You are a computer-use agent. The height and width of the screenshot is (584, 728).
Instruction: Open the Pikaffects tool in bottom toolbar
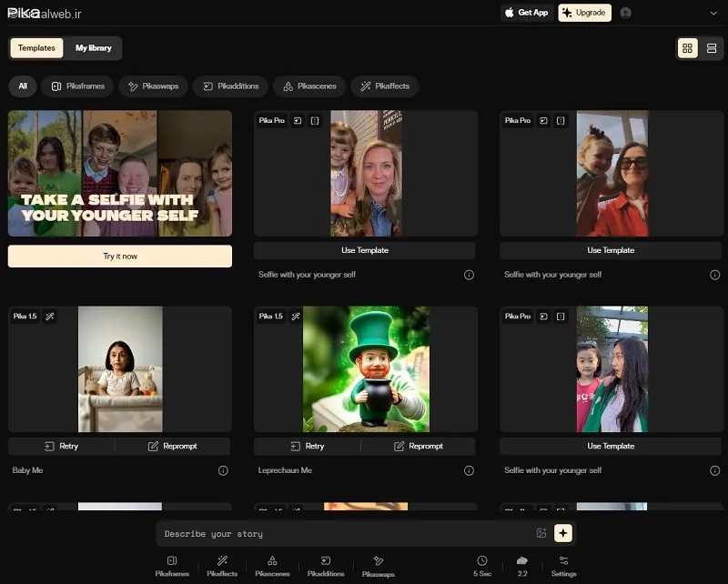[x=222, y=567]
